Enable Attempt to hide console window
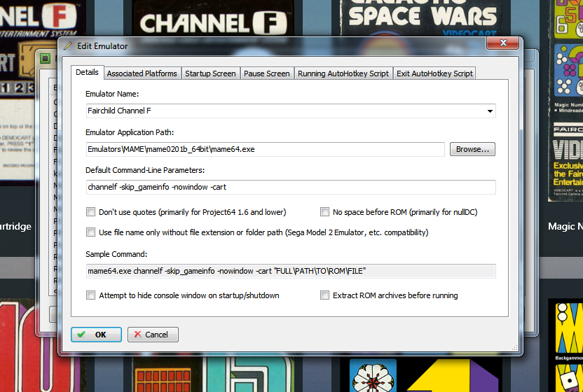Screen dimensions: 583x392 [90, 295]
